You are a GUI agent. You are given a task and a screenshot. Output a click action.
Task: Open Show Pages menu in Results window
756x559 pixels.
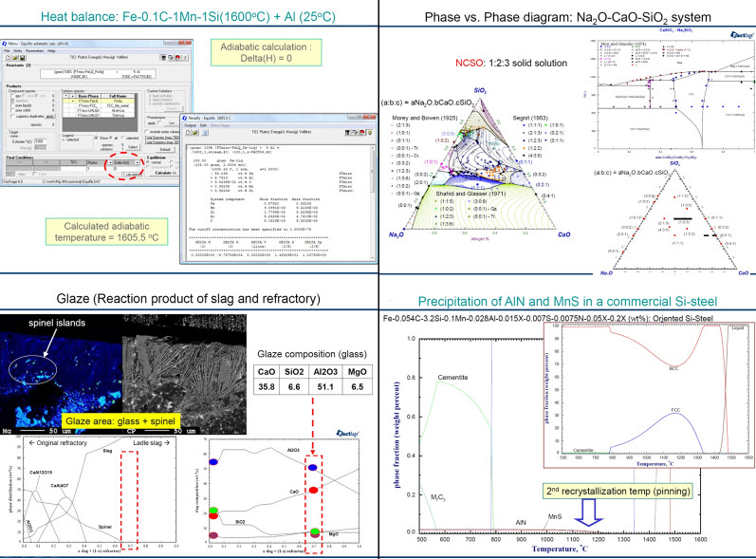point(220,125)
